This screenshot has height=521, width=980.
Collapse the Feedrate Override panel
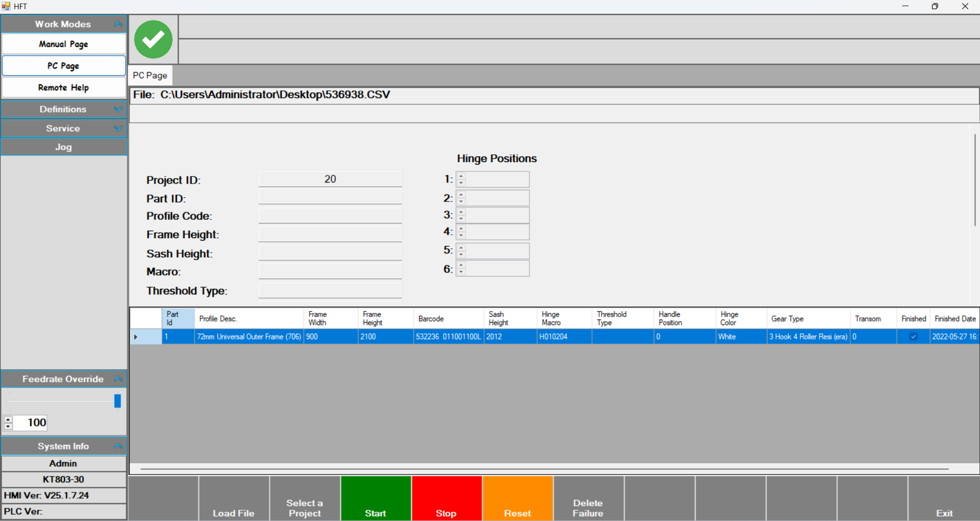118,379
